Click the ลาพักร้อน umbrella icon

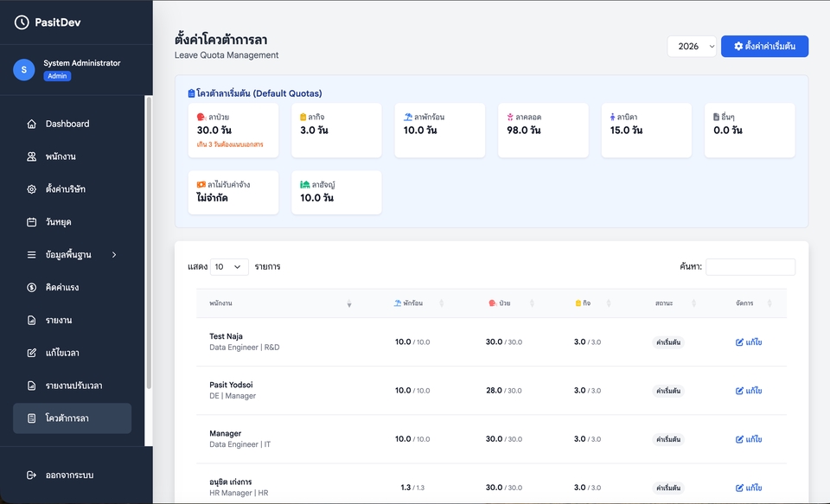tap(407, 117)
